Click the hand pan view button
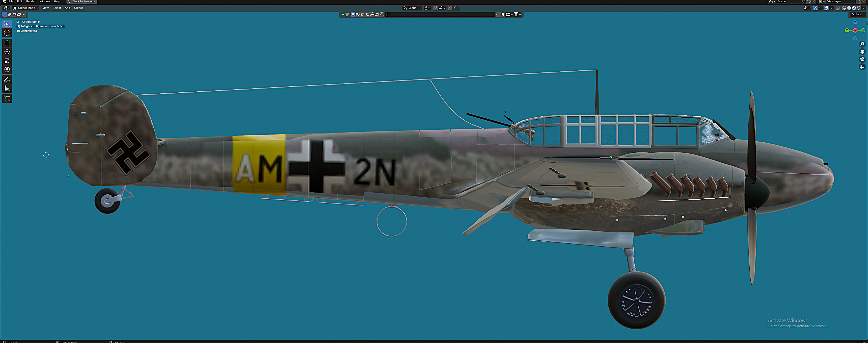 click(x=862, y=51)
